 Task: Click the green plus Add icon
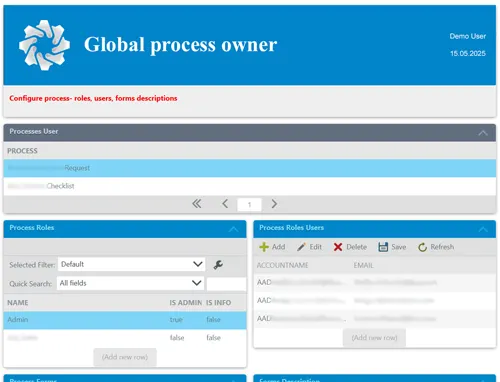pyautogui.click(x=264, y=247)
